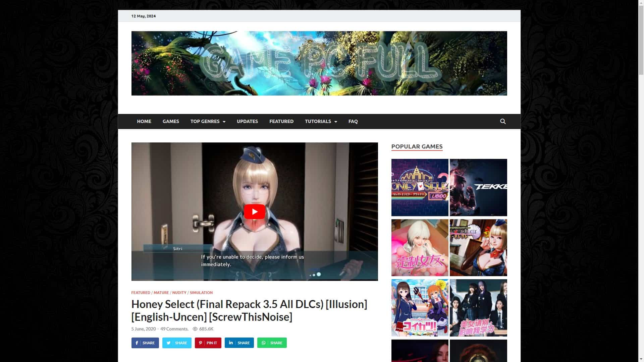Image resolution: width=644 pixels, height=362 pixels.
Task: Open the FEATURED menu item
Action: 281,121
